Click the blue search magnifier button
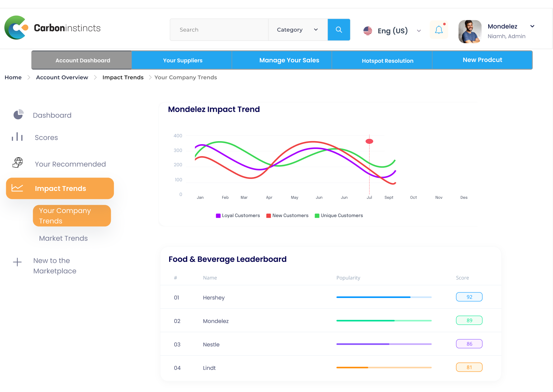 coord(339,30)
